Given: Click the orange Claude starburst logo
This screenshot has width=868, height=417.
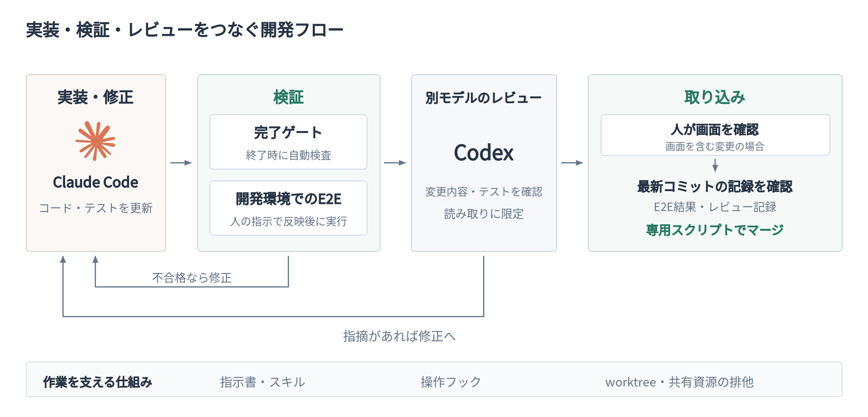Looking at the screenshot, I should (95, 141).
